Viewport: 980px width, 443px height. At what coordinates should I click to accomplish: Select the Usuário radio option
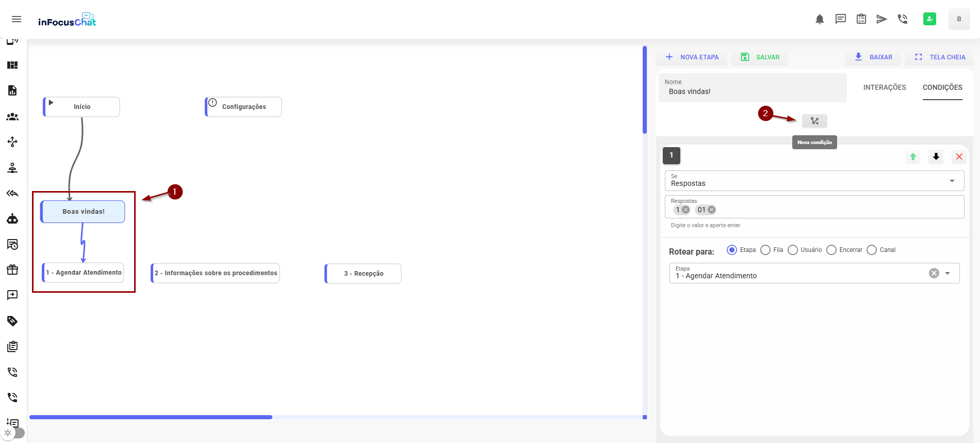point(793,250)
